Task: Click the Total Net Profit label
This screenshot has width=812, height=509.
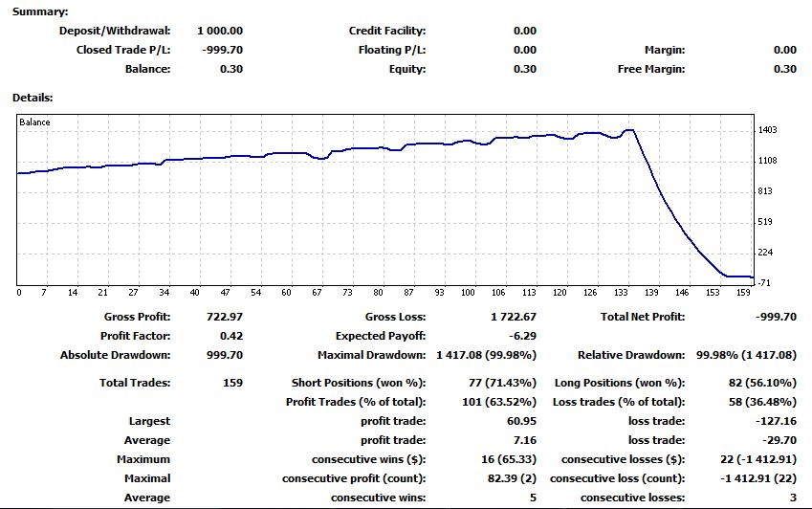Action: click(x=643, y=317)
